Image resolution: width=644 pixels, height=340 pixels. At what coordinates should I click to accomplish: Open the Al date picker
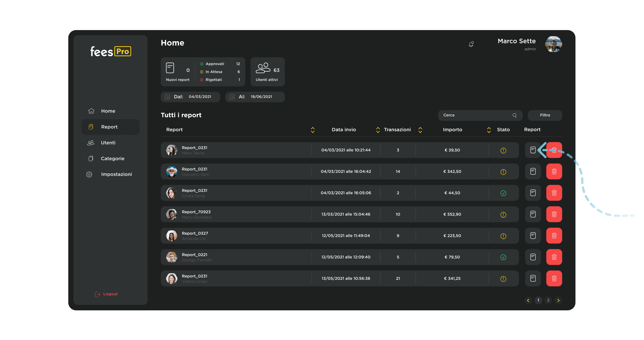pyautogui.click(x=255, y=97)
